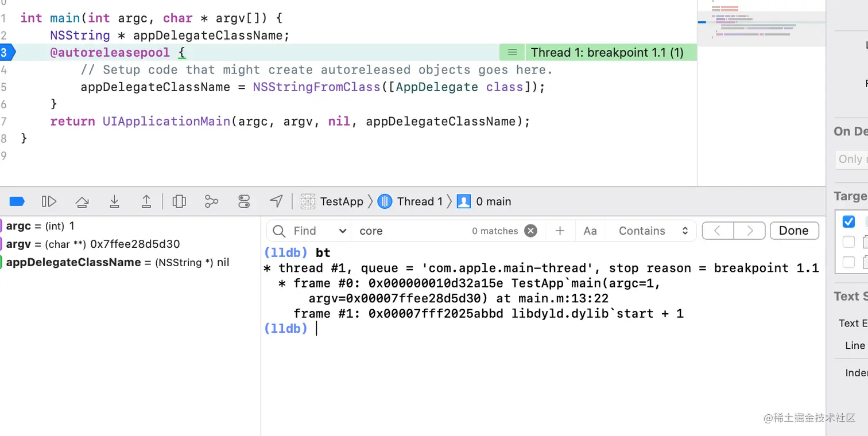
Task: Select Thread 1 in debug jump bar
Action: coord(410,201)
